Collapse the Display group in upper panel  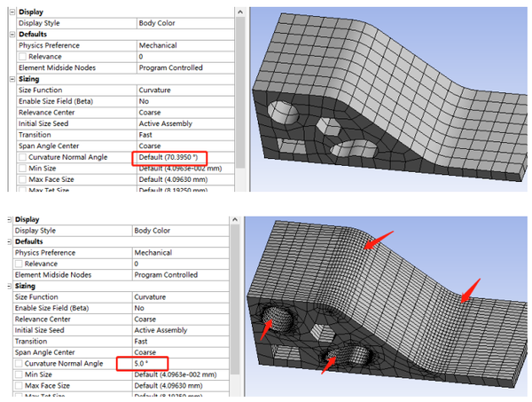coord(12,12)
